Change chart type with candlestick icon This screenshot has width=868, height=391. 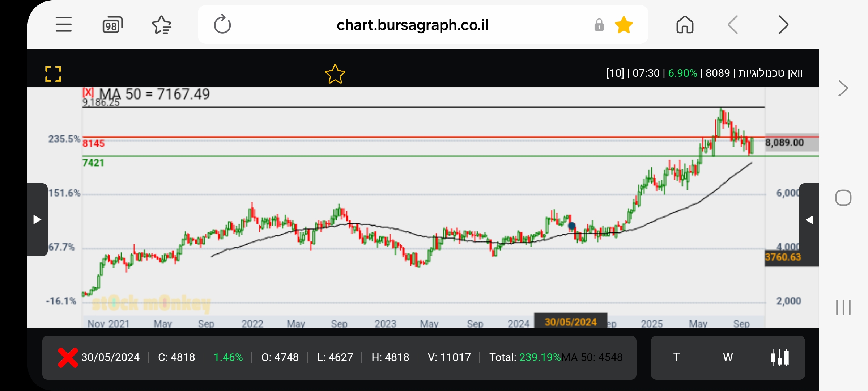(x=780, y=357)
